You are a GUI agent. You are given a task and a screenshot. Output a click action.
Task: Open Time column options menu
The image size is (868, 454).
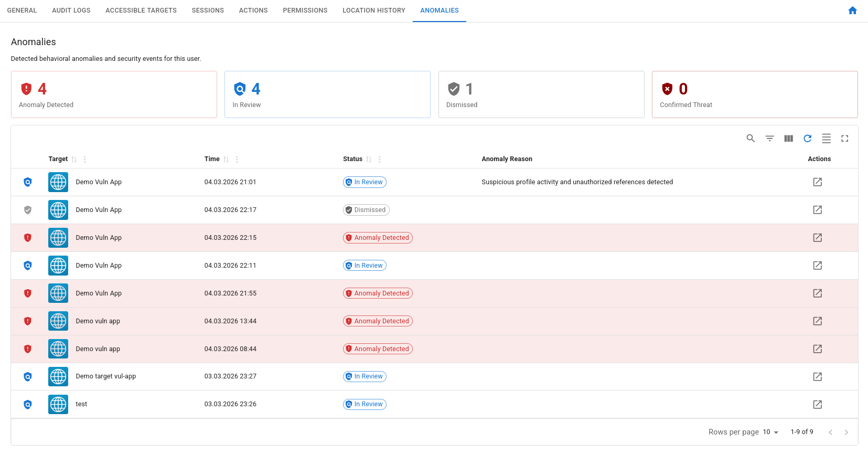coord(237,160)
